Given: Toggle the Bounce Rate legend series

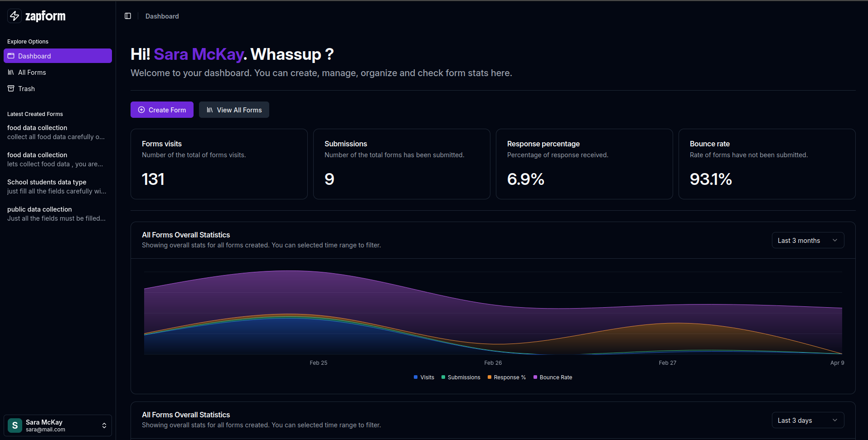Looking at the screenshot, I should pos(553,377).
